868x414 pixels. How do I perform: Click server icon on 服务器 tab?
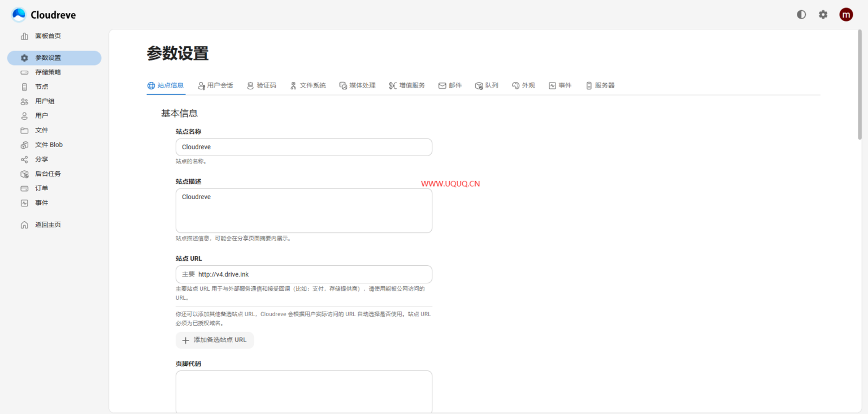pos(589,85)
